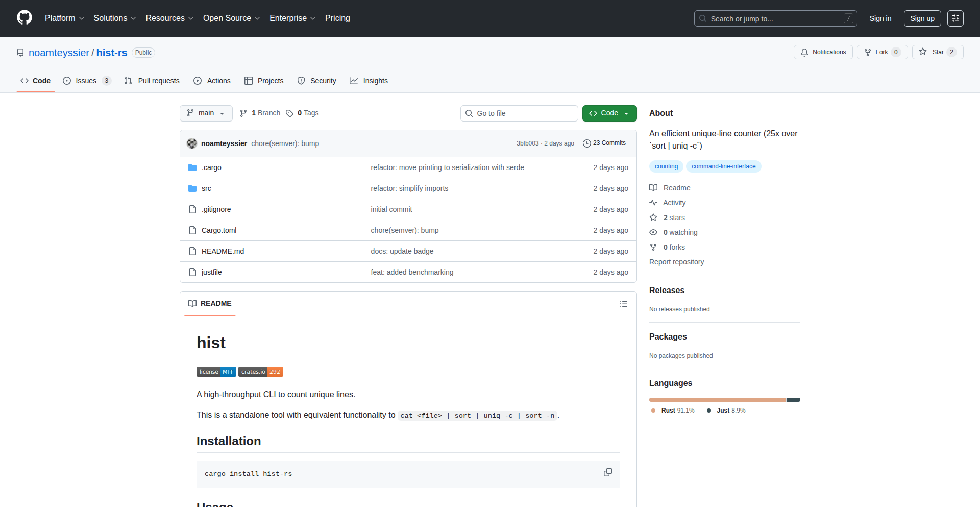Open the README outline icon
This screenshot has width=980, height=507.
tap(623, 304)
